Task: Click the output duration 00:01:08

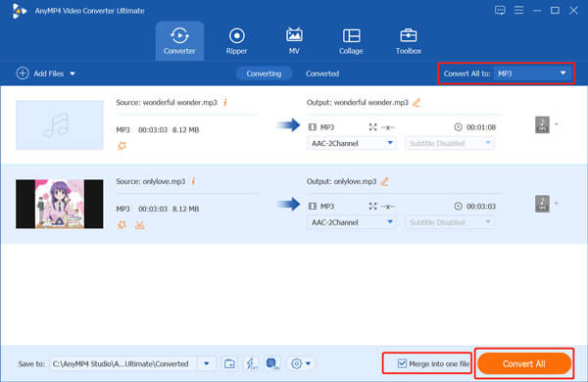Action: coord(481,127)
